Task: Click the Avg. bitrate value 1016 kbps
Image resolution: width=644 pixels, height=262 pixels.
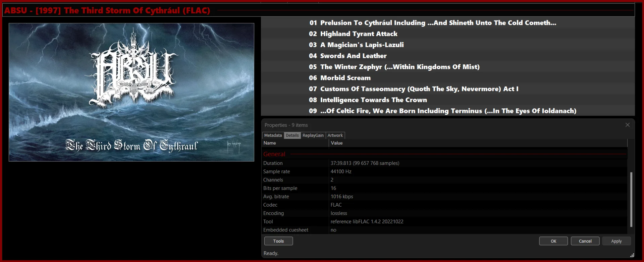Action: click(x=342, y=197)
